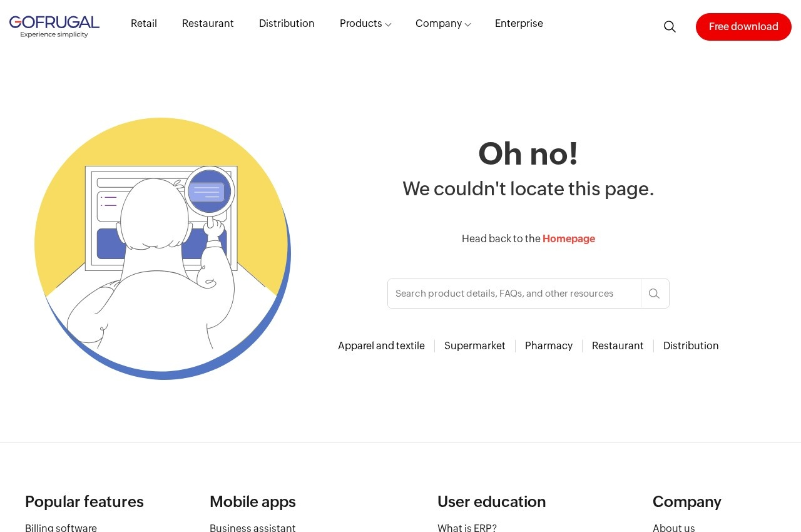Viewport: 801px width, 532px height.
Task: Click the 404 illustration image
Action: [x=163, y=248]
